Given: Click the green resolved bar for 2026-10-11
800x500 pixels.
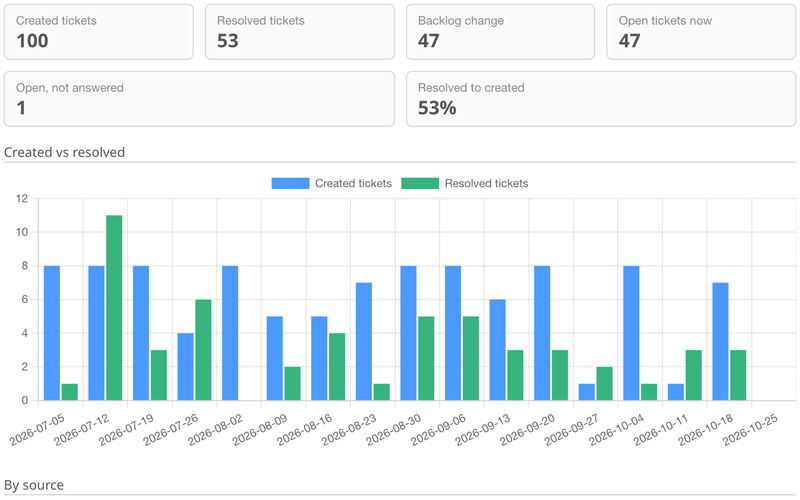Looking at the screenshot, I should 693,375.
